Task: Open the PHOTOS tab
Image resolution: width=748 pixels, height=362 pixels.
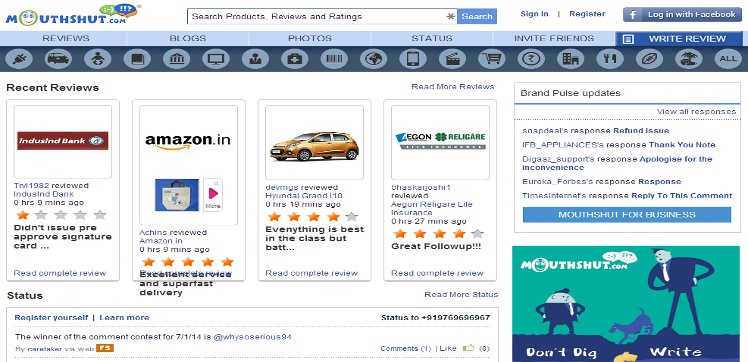Action: (x=310, y=38)
